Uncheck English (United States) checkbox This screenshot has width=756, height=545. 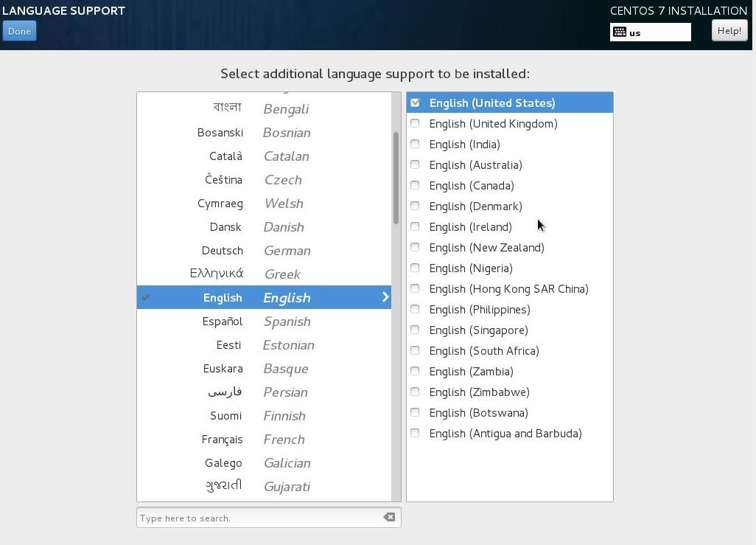[x=415, y=103]
